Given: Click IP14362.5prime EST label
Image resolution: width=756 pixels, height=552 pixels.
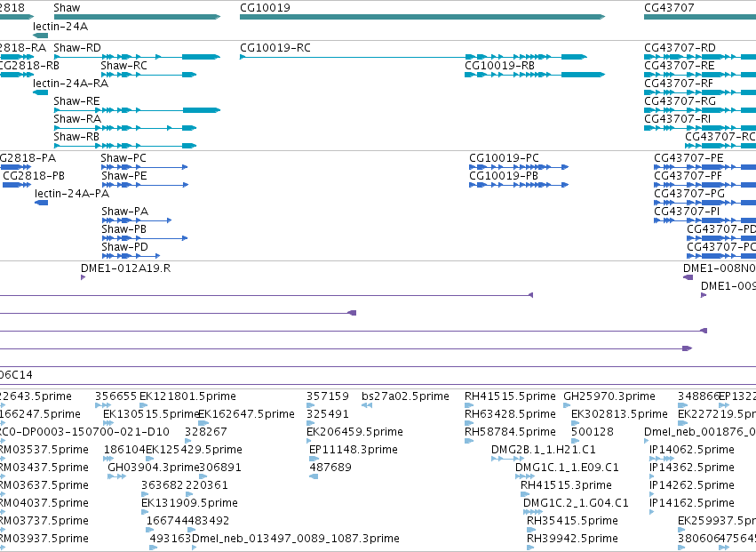Looking at the screenshot, I should [x=692, y=468].
